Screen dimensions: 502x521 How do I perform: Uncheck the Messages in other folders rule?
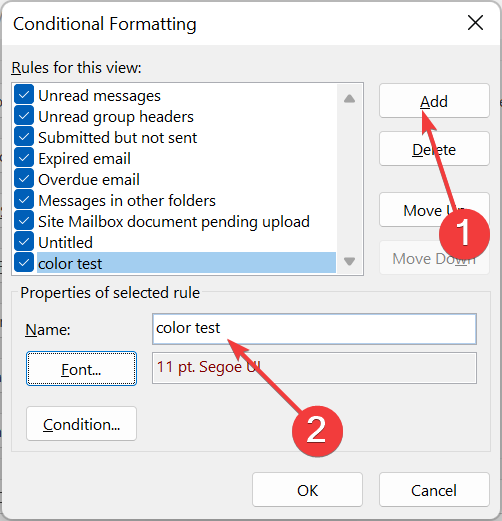point(24,200)
